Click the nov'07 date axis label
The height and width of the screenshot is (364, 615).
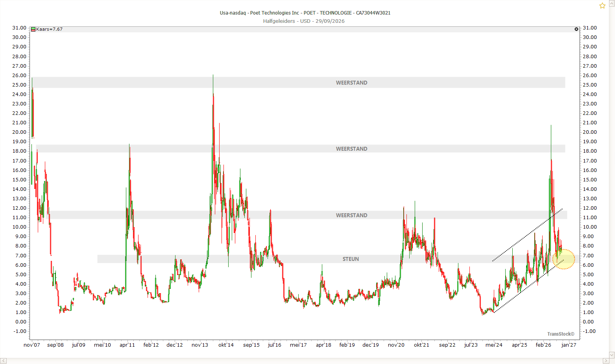tap(32, 345)
